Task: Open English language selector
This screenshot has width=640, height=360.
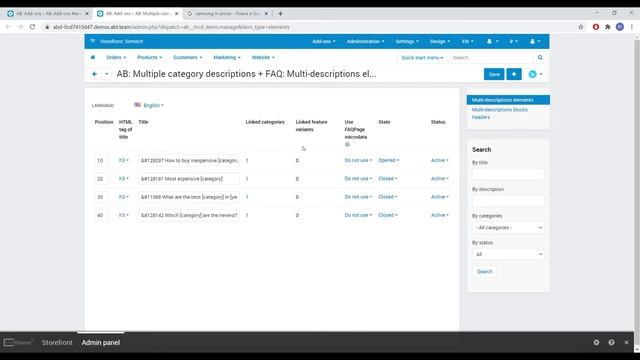Action: click(149, 105)
